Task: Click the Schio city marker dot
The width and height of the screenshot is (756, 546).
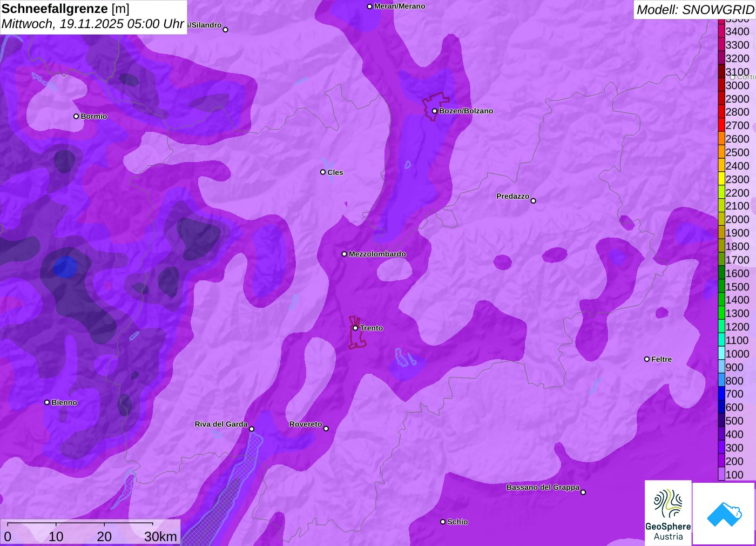Action: pos(443,522)
